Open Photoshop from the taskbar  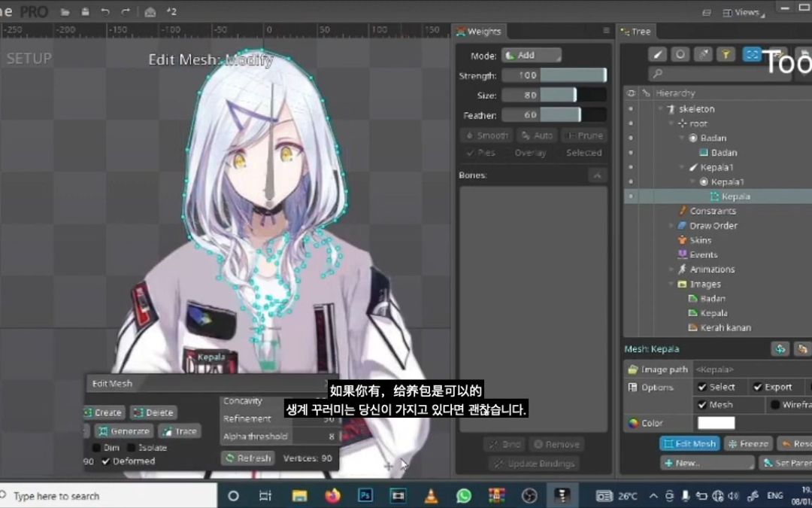[x=365, y=496]
